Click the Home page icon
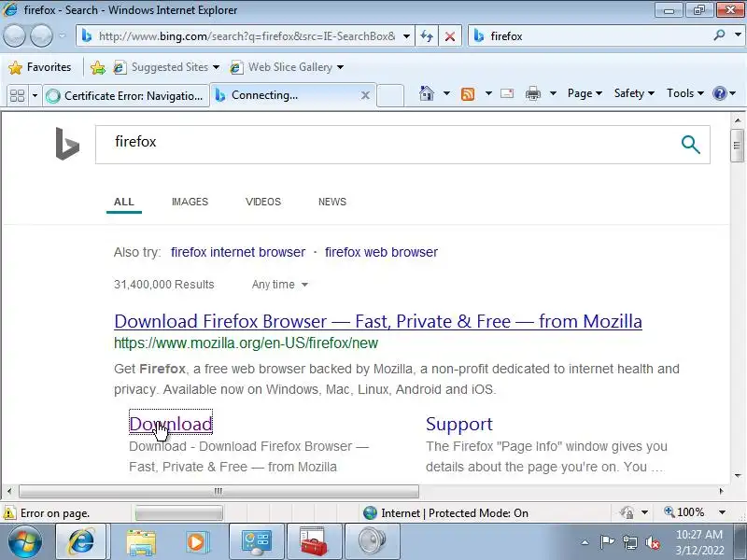 427,93
